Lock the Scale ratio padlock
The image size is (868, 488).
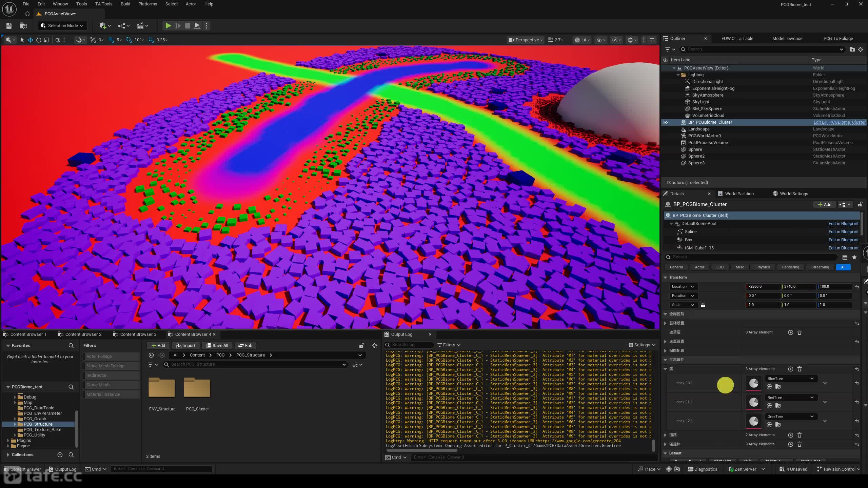pyautogui.click(x=703, y=305)
